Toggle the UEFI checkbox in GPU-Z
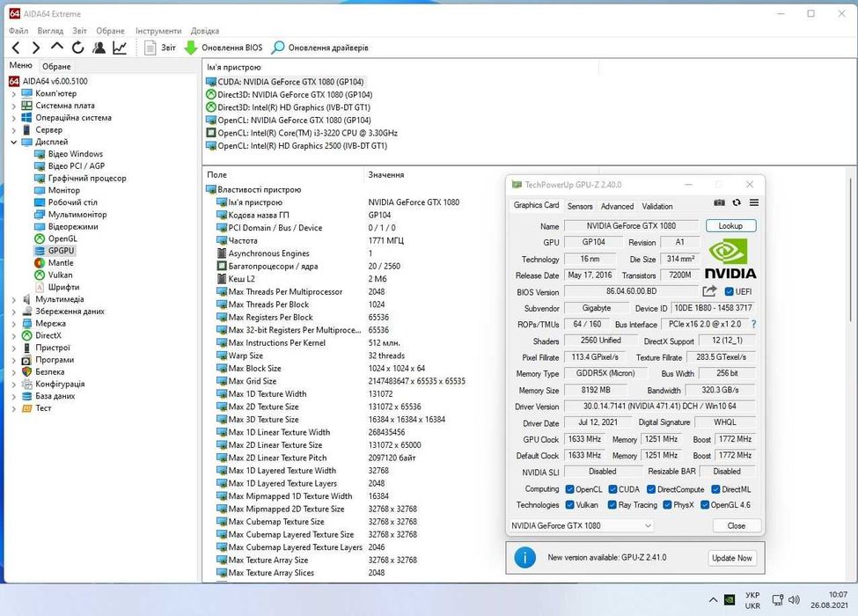Screen dimensions: 858x616 729,291
